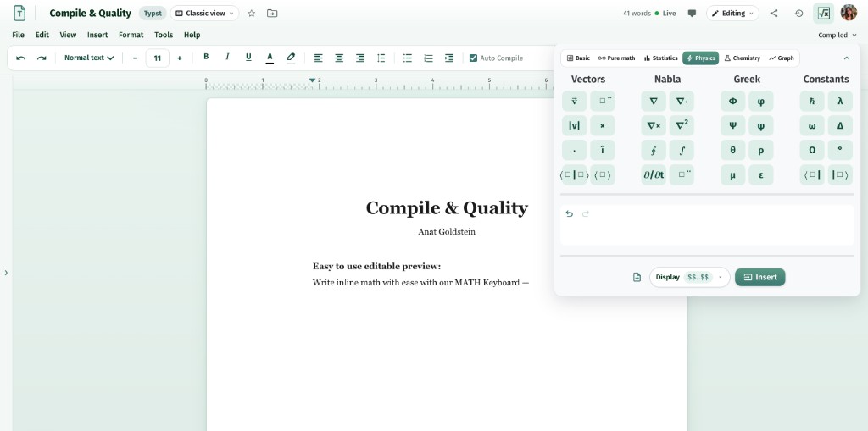Open the Display $$..$$ mode dropdown

pyautogui.click(x=690, y=277)
